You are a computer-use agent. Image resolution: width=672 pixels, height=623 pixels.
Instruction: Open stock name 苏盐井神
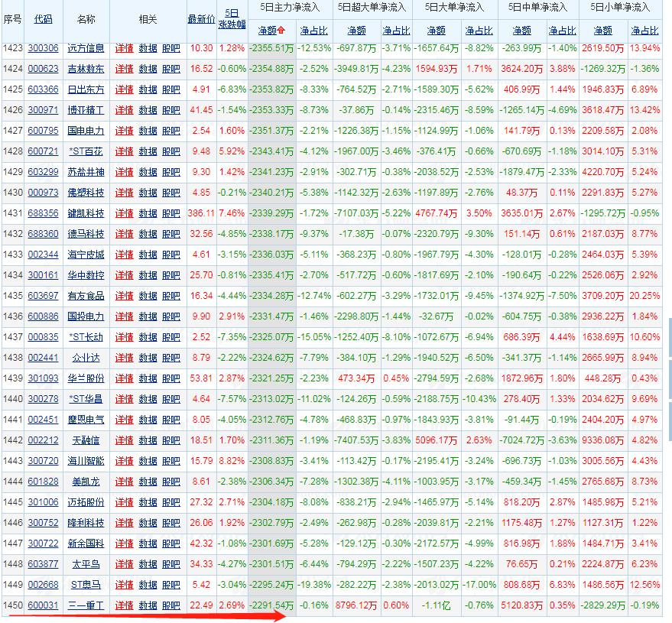tap(86, 172)
